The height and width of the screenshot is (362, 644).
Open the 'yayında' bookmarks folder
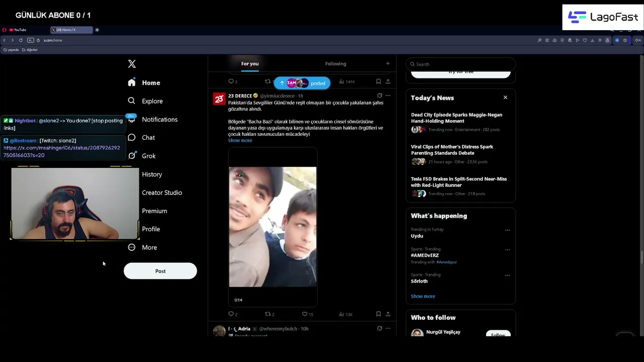11,50
